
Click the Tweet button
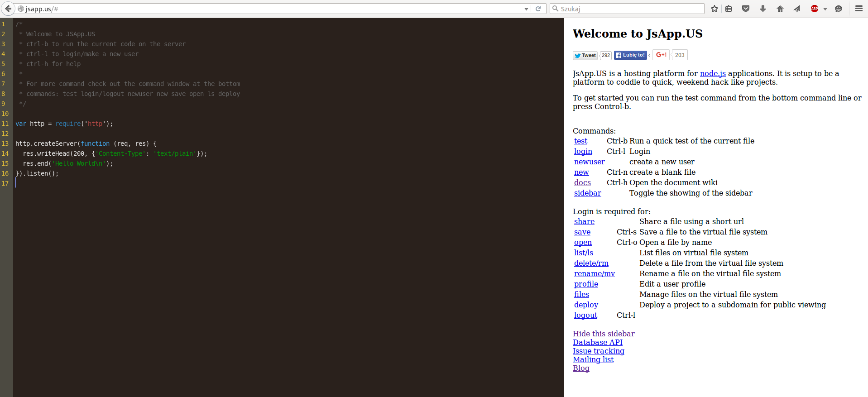(x=585, y=55)
